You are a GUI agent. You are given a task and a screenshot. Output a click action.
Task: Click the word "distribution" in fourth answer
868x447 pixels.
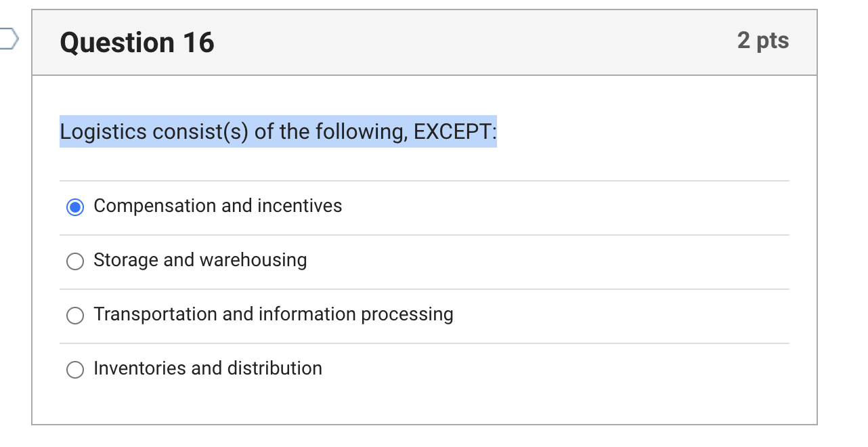click(274, 368)
